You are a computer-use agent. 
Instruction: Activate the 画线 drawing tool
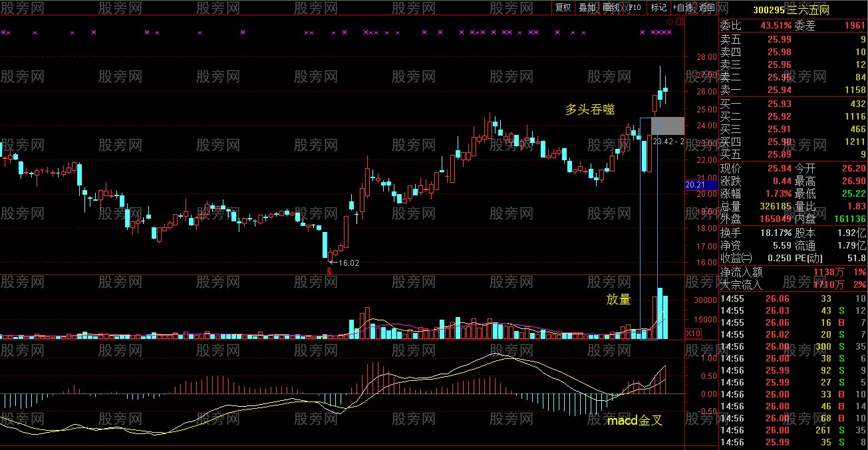611,7
